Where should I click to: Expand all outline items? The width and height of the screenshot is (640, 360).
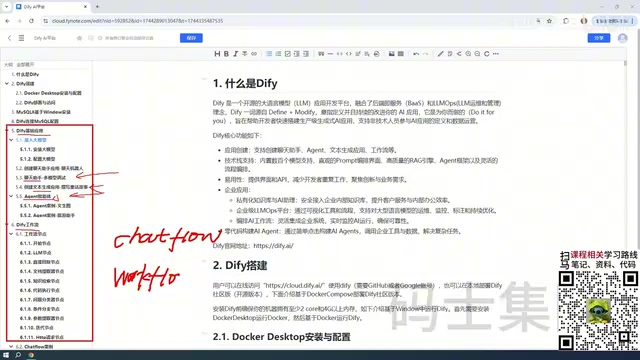(x=25, y=64)
